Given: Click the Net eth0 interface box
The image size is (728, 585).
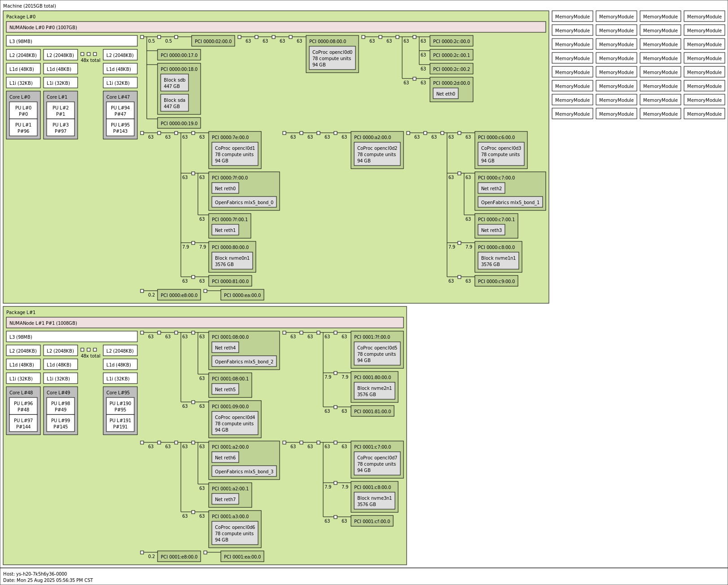Looking at the screenshot, I should coord(445,94).
